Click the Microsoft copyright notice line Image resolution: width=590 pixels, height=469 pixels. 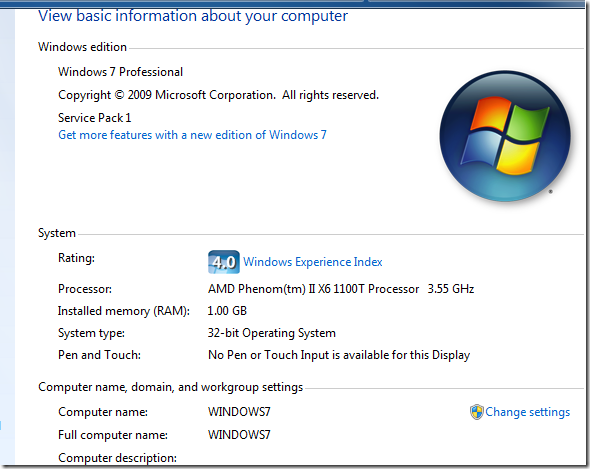click(x=218, y=95)
